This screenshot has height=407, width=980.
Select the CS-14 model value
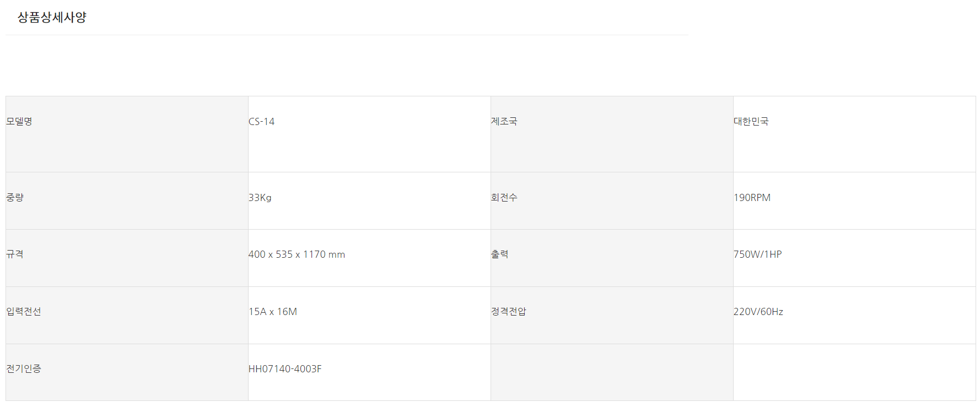coord(261,122)
